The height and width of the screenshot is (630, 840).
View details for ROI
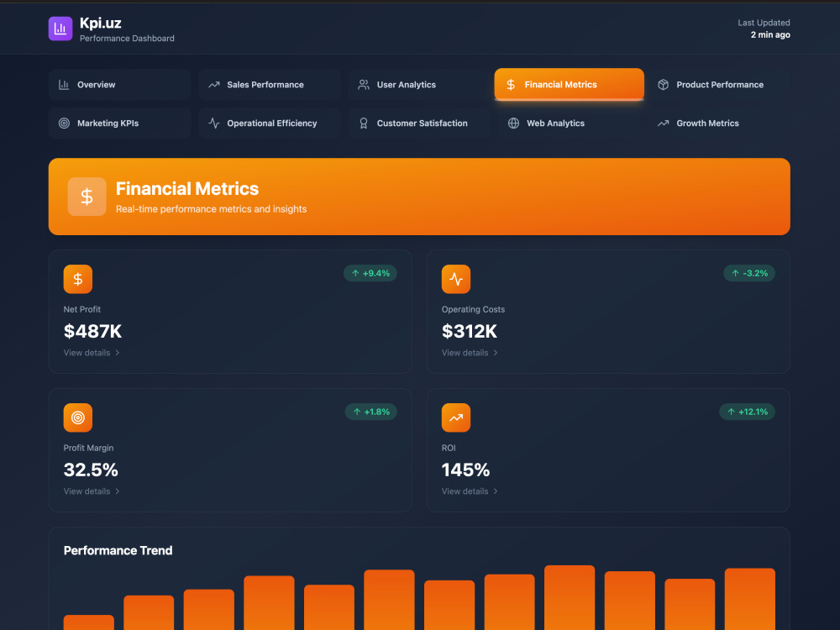(470, 491)
